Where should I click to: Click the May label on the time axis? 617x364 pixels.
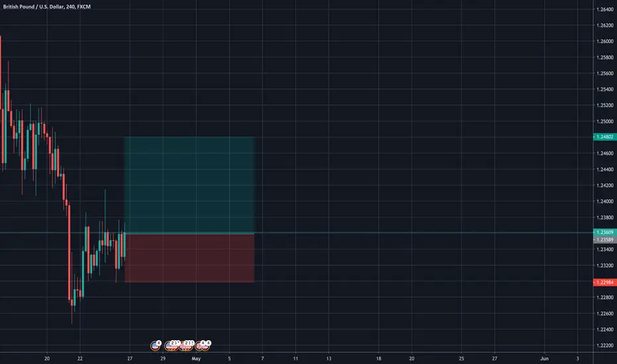196,359
